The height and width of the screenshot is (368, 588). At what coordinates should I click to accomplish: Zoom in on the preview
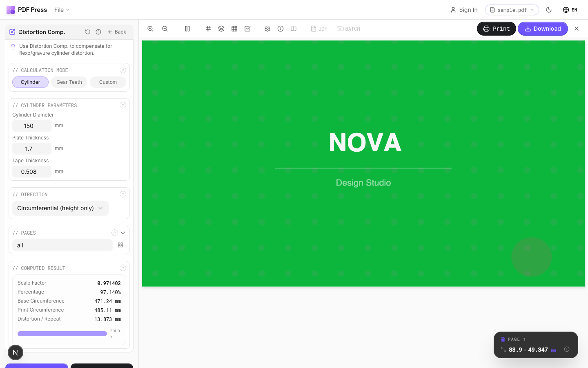150,29
